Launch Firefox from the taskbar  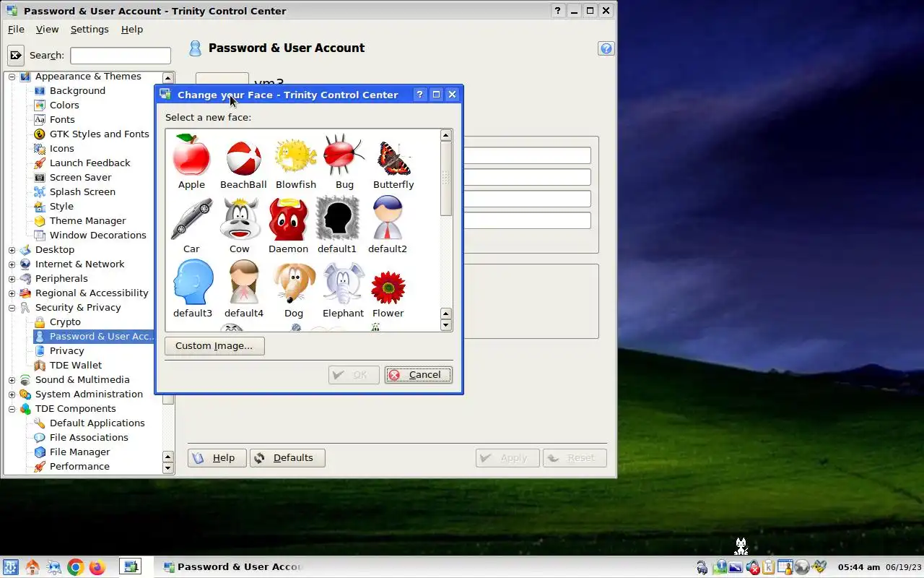tap(97, 567)
